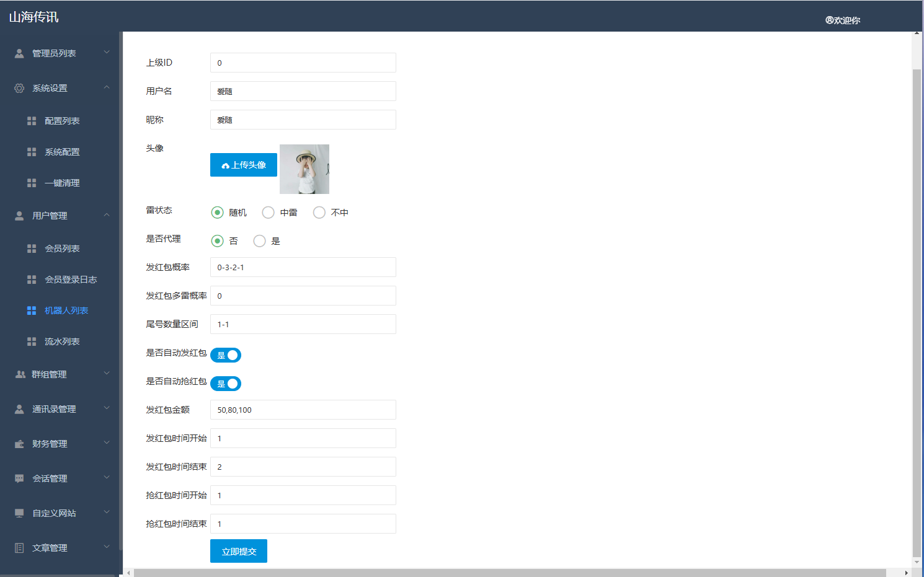
Task: Click the 山海传讯 site title
Action: [33, 17]
